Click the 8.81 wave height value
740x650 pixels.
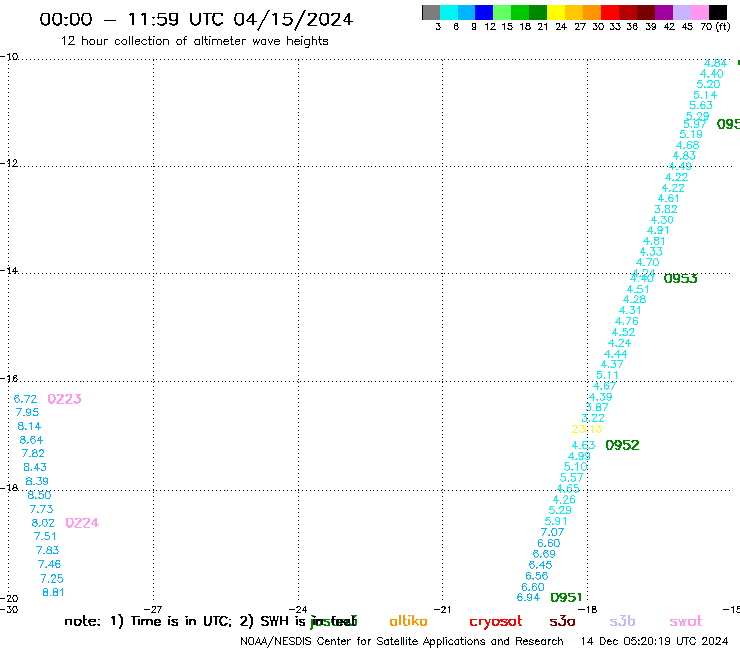coord(53,592)
